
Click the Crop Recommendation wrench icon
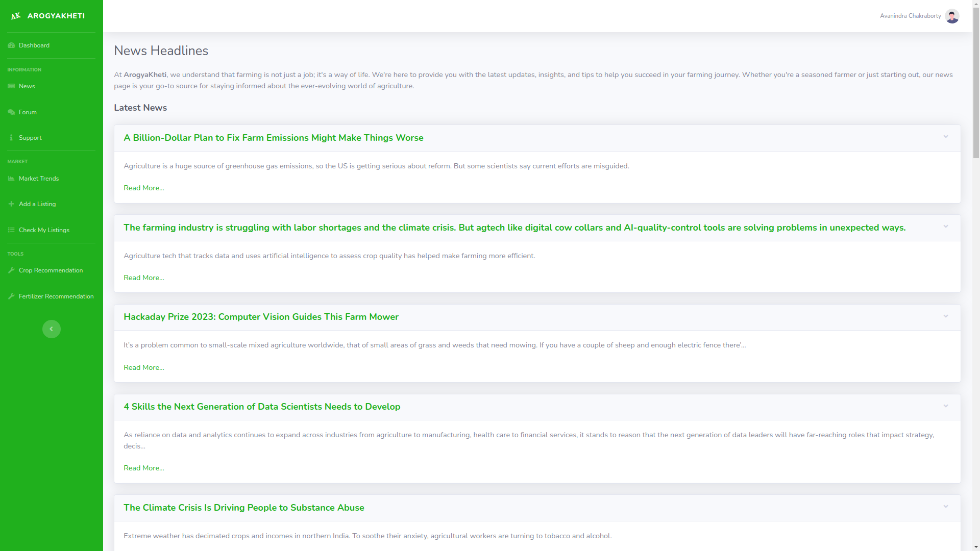[x=11, y=270]
